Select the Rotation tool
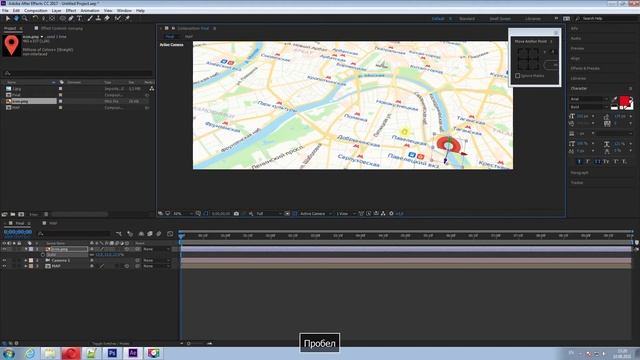 tap(35, 18)
